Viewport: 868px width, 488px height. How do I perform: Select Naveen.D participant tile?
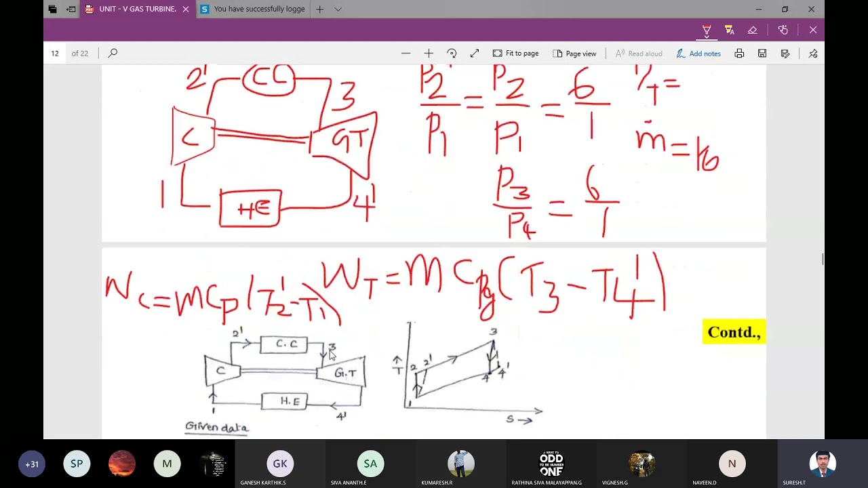(x=732, y=464)
